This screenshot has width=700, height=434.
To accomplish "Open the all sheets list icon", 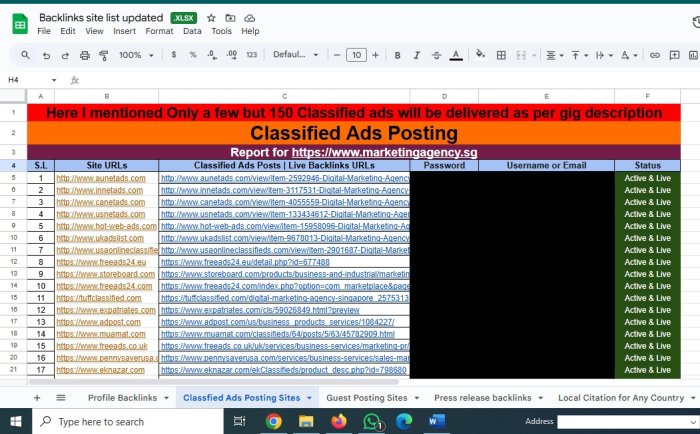I will coord(61,397).
